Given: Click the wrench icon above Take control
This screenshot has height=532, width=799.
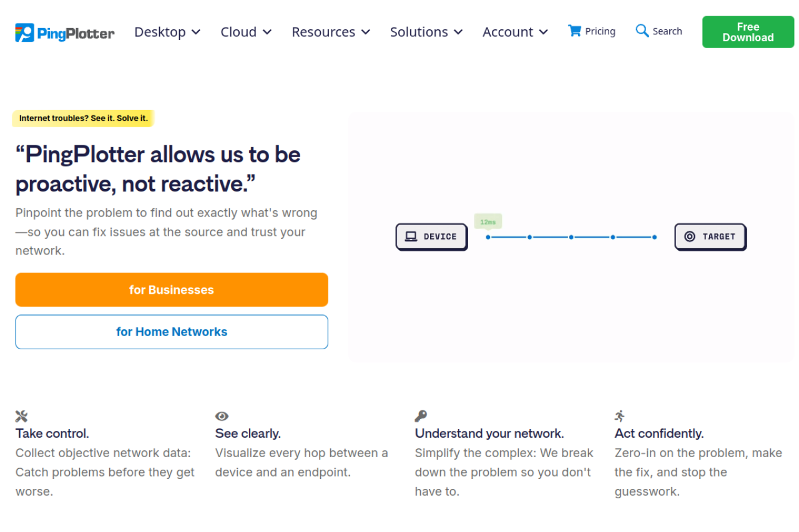Looking at the screenshot, I should pyautogui.click(x=21, y=416).
